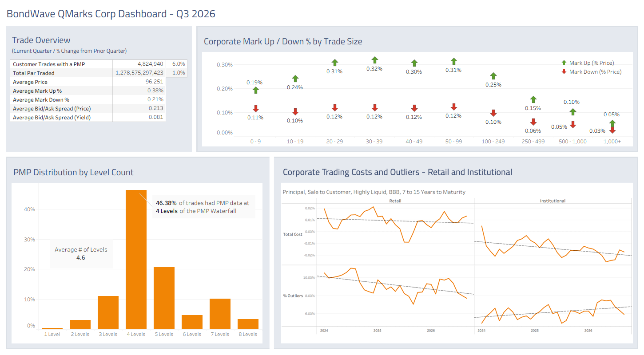Click the red arrow in the Mark Down legend
This screenshot has height=355, width=644.
point(564,72)
